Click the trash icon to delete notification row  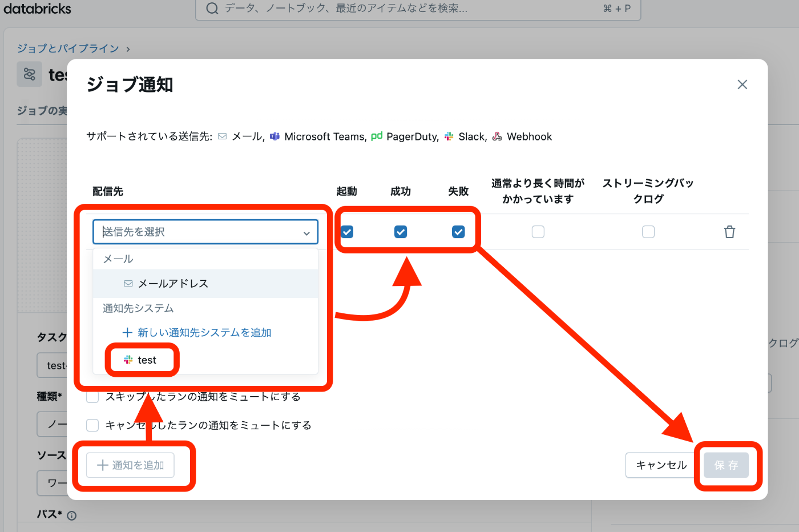point(729,232)
